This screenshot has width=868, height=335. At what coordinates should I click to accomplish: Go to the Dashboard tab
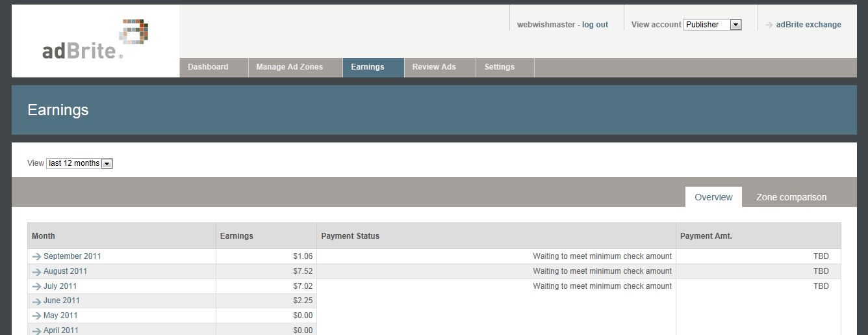click(x=214, y=67)
